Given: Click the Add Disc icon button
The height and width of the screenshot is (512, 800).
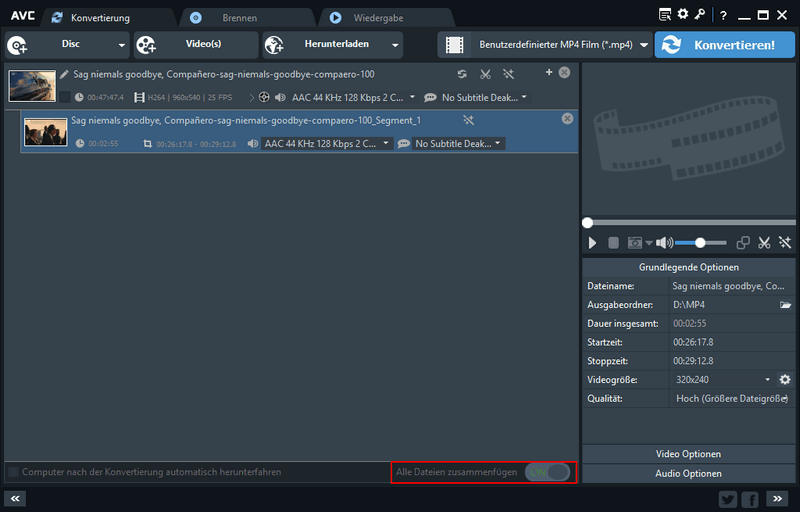Looking at the screenshot, I should (x=17, y=45).
